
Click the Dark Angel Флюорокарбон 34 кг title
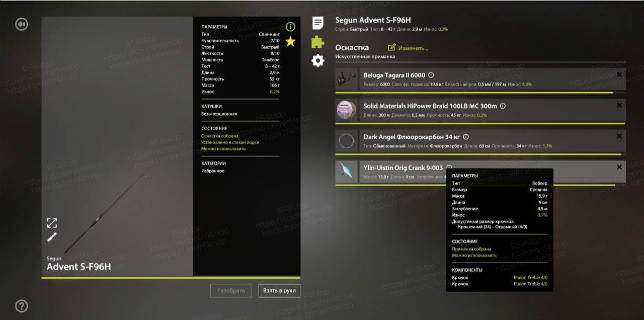point(412,137)
